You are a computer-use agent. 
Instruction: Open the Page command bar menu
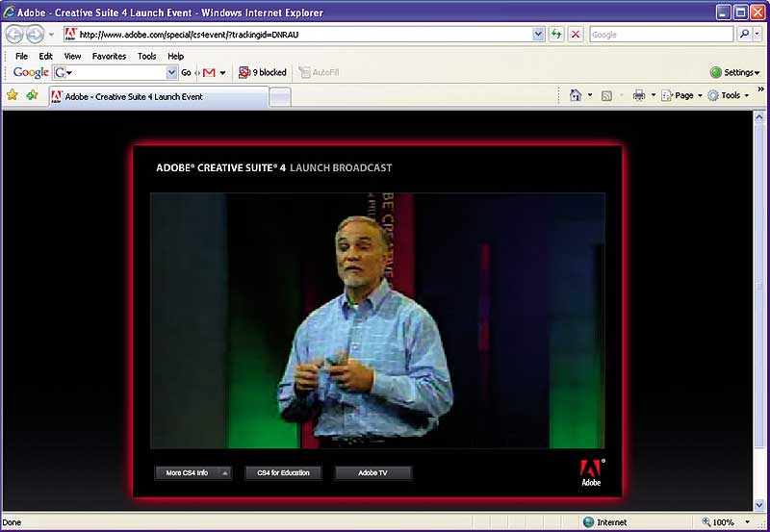tap(681, 95)
